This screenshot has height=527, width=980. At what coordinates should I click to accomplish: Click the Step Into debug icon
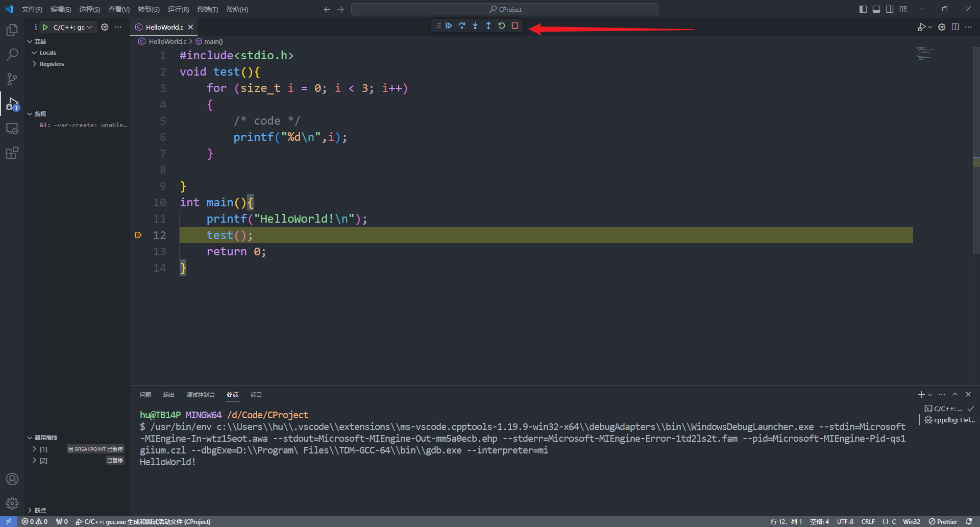click(x=475, y=26)
